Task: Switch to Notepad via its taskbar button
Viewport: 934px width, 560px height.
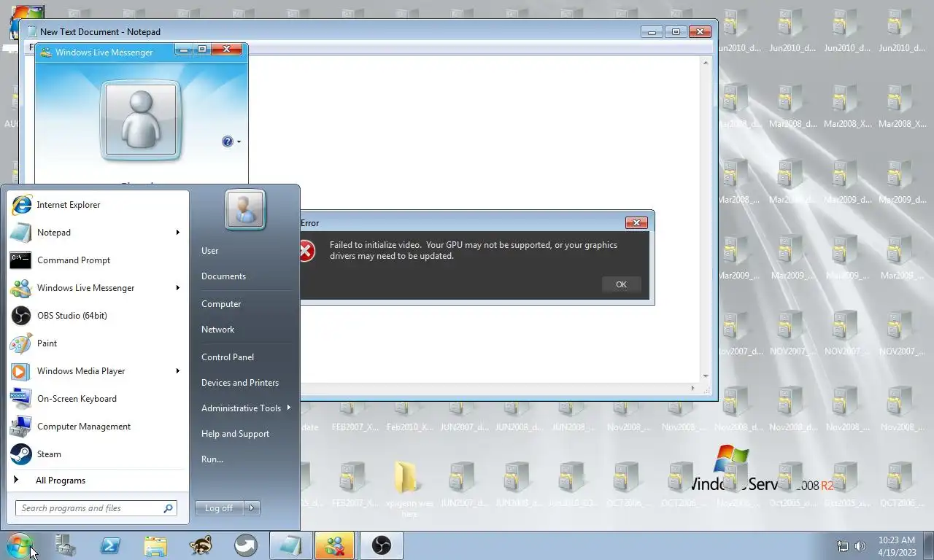Action: (x=291, y=545)
